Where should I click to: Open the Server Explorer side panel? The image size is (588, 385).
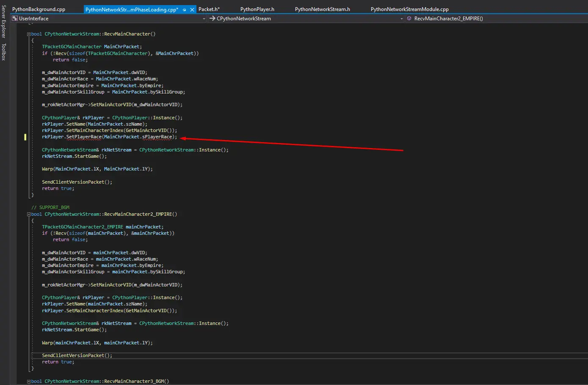4,21
